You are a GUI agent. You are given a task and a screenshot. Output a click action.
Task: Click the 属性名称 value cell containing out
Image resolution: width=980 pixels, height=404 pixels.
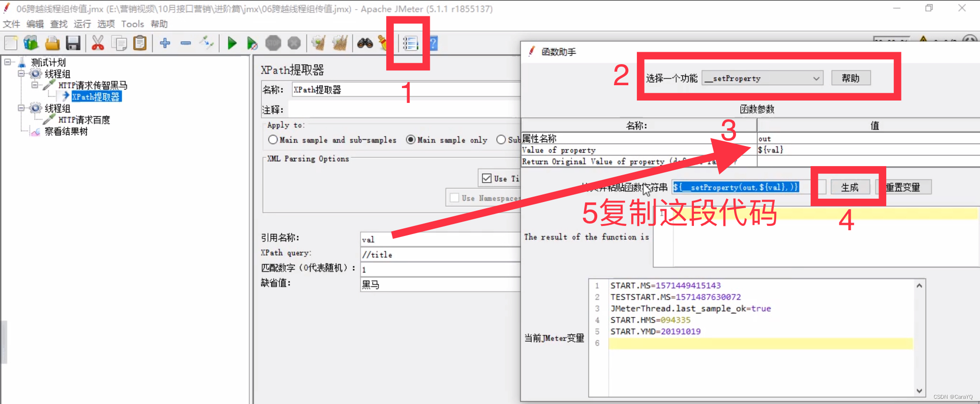point(868,138)
